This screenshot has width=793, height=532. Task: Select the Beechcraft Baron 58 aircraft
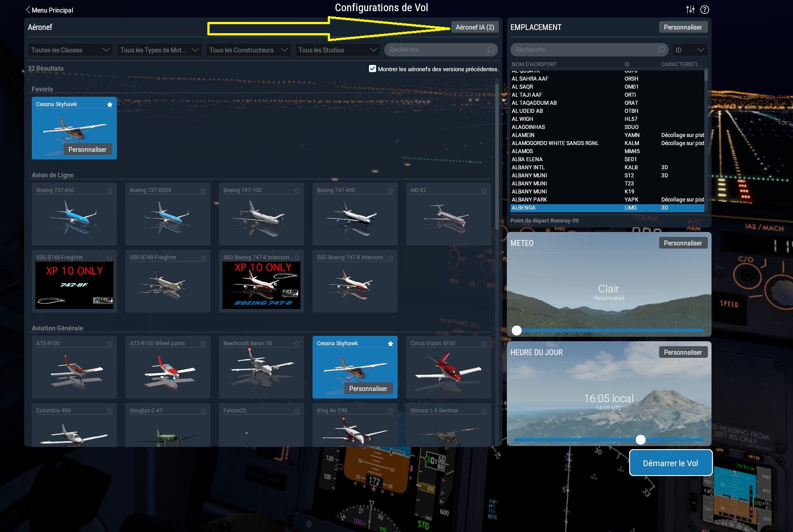261,367
